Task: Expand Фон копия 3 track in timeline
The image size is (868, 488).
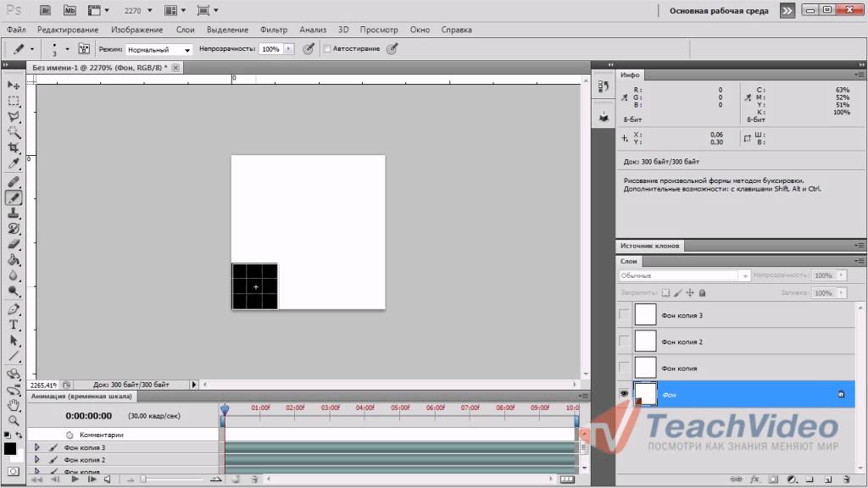Action: (x=36, y=447)
